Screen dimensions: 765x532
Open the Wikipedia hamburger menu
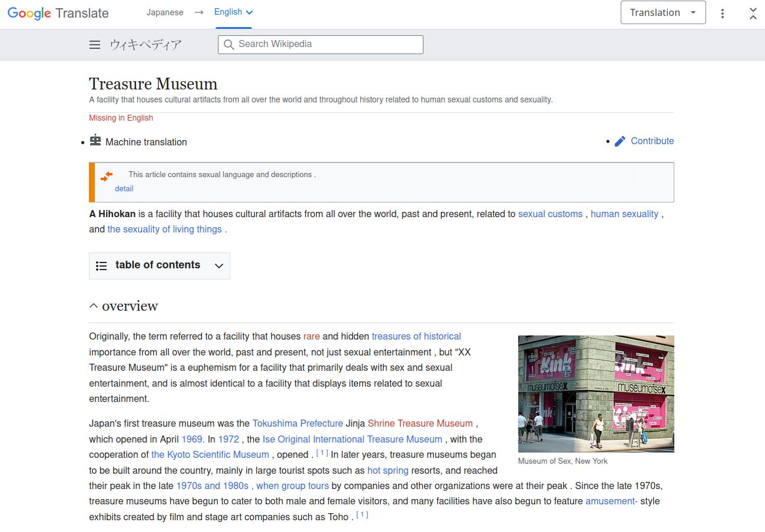coord(95,45)
